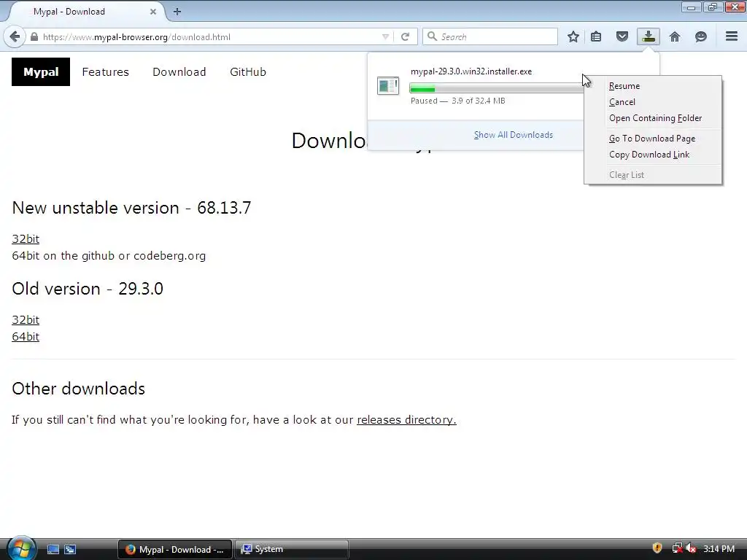Click the mypal-29.3.0.win32.installer.exe filename
The width and height of the screenshot is (747, 560).
(x=471, y=71)
